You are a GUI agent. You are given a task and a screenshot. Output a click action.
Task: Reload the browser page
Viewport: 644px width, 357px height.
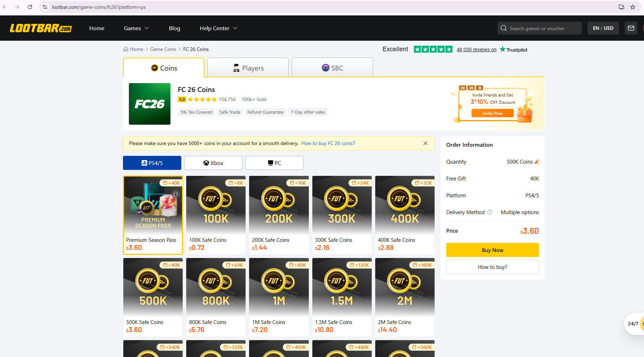[30, 7]
